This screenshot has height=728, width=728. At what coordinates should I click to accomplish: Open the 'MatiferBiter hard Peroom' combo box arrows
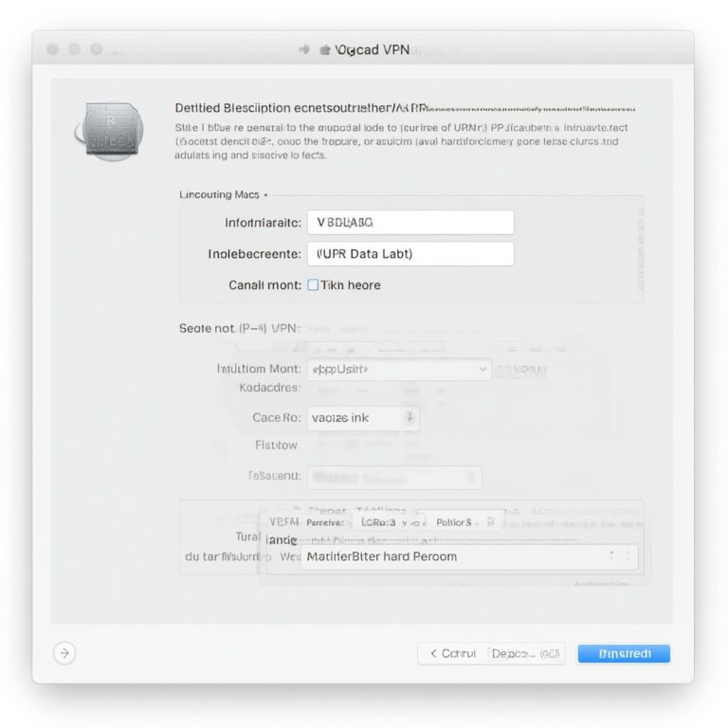(620, 556)
